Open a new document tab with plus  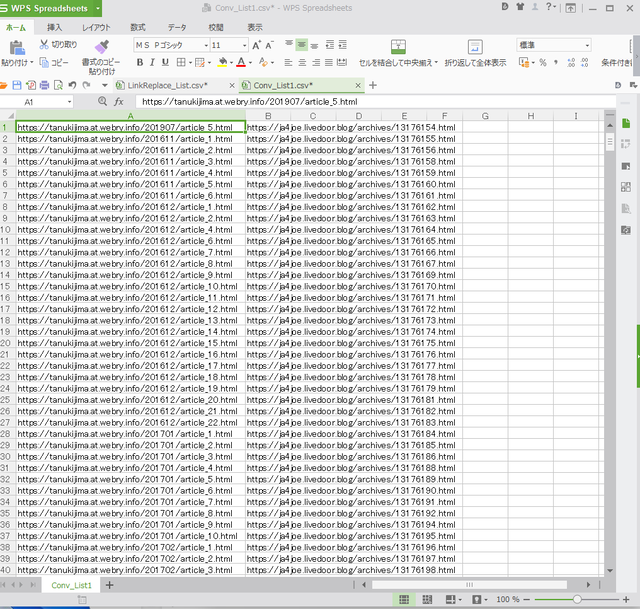373,85
